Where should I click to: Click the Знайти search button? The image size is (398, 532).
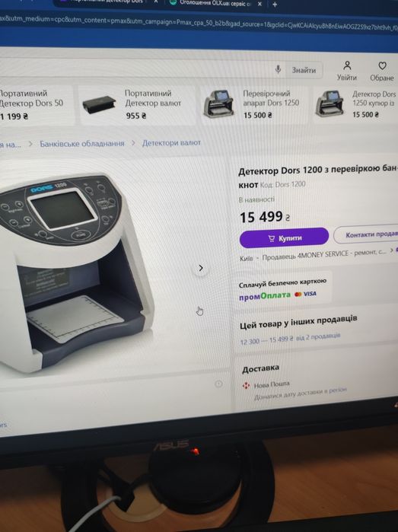(304, 70)
